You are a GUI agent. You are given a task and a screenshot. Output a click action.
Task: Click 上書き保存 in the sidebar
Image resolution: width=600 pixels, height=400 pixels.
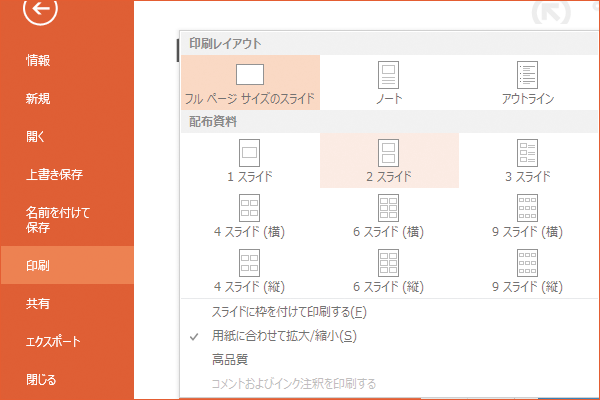[x=67, y=175]
